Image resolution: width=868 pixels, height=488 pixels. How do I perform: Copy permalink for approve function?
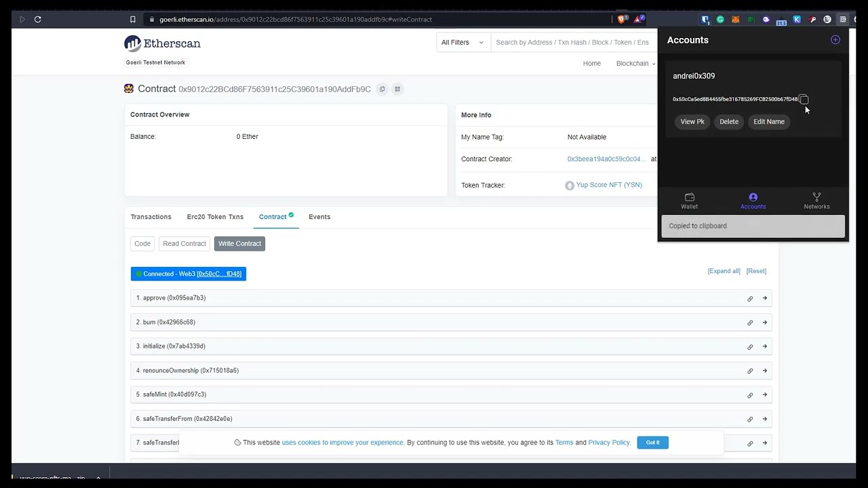point(750,298)
